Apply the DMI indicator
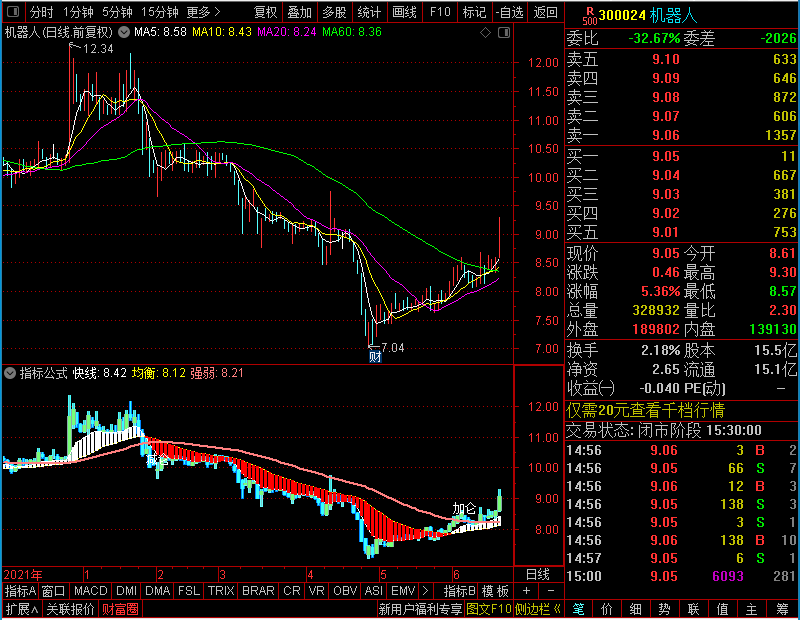 (126, 591)
